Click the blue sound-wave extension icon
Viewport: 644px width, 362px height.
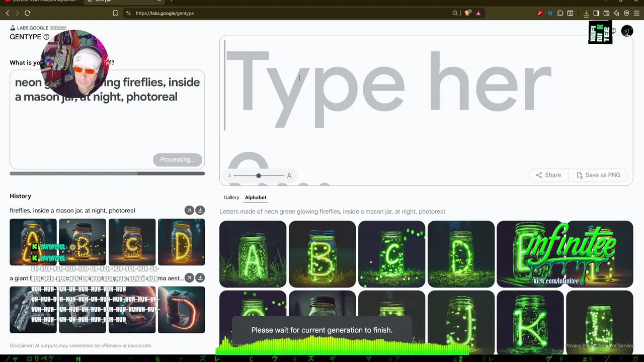pyautogui.click(x=549, y=13)
